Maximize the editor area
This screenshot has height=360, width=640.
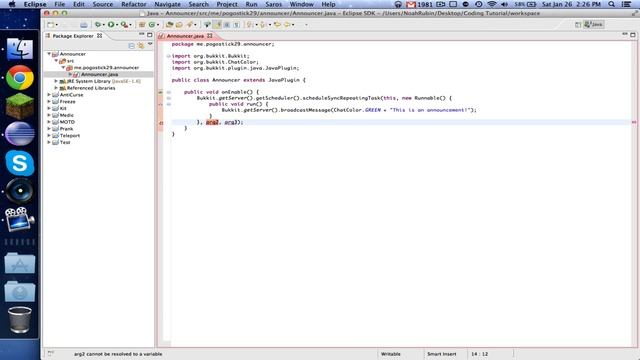633,35
